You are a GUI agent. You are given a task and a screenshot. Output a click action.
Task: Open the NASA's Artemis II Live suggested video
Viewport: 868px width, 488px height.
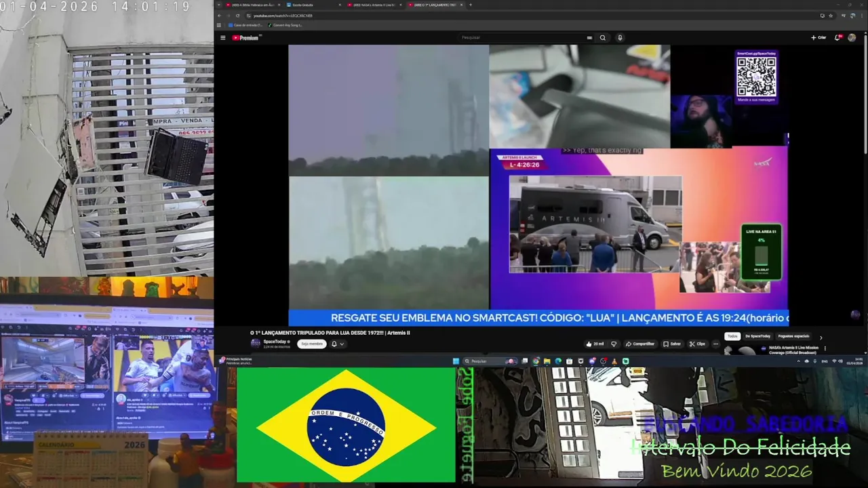pos(794,350)
